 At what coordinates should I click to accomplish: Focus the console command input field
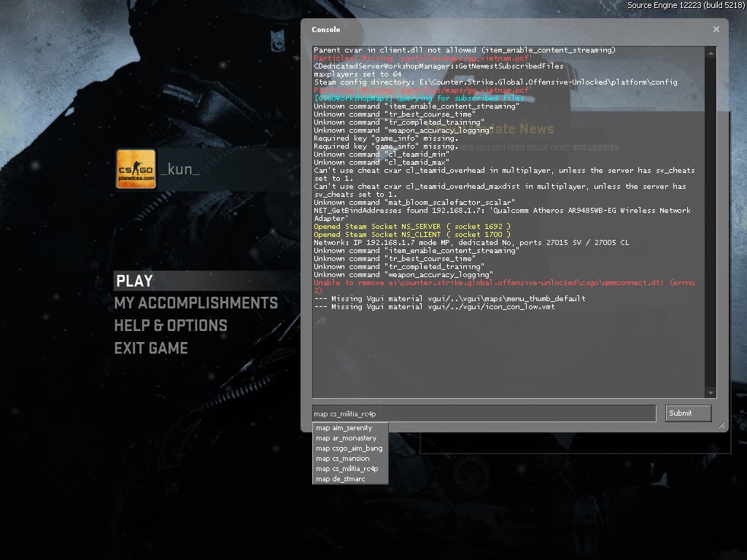coord(484,413)
